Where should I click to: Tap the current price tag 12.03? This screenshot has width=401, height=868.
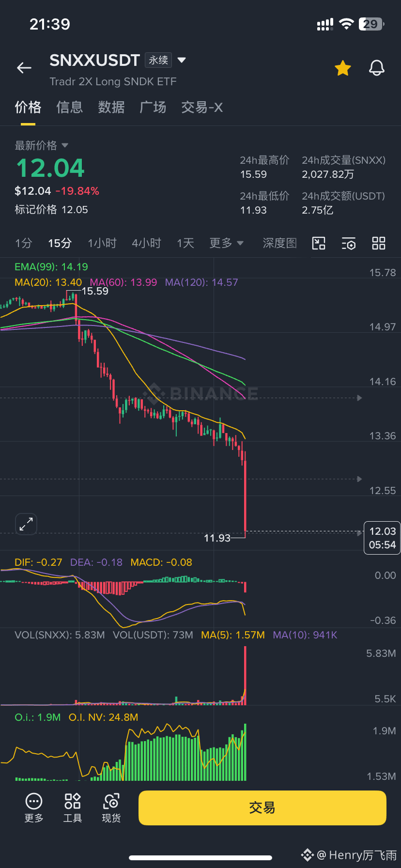(x=382, y=538)
